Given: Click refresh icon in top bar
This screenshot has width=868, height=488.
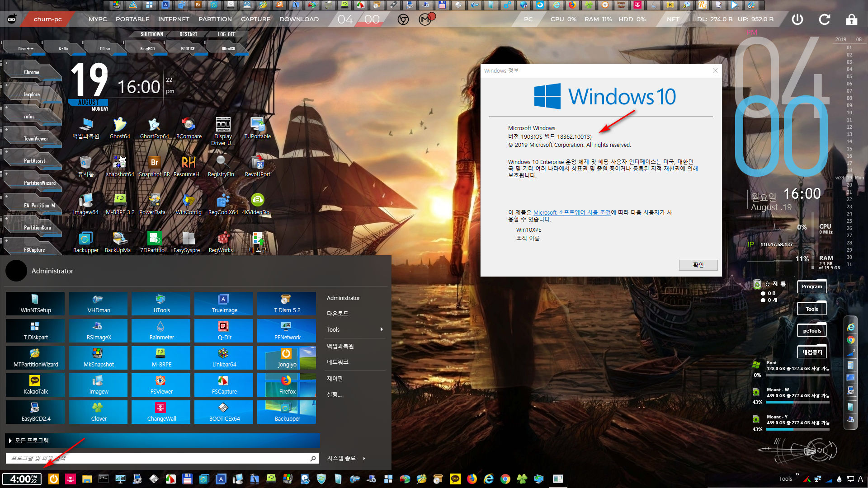Looking at the screenshot, I should (825, 19).
